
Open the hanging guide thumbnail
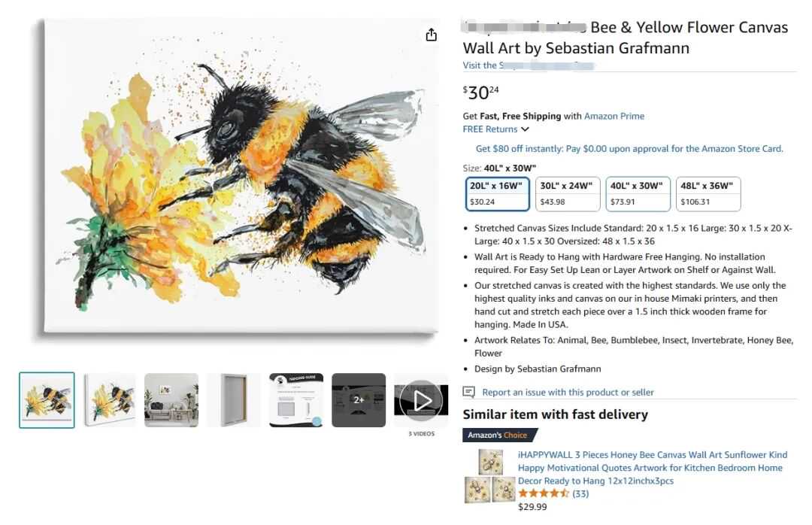[x=296, y=400]
